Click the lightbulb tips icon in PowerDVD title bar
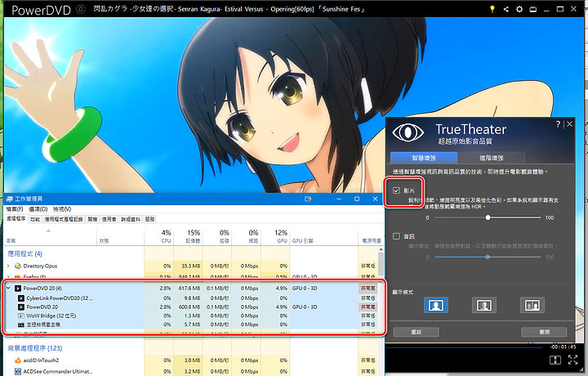Image resolution: width=588 pixels, height=376 pixels. [492, 9]
